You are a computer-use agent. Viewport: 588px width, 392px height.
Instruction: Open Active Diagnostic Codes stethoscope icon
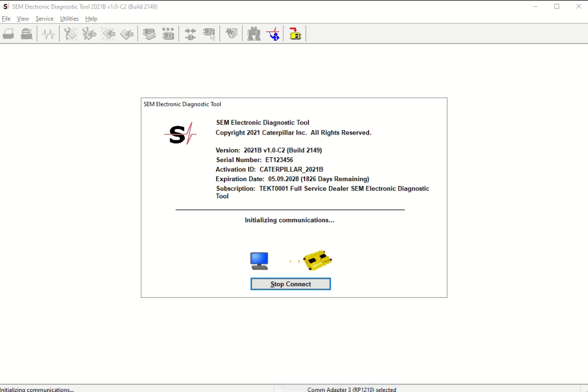click(x=70, y=34)
